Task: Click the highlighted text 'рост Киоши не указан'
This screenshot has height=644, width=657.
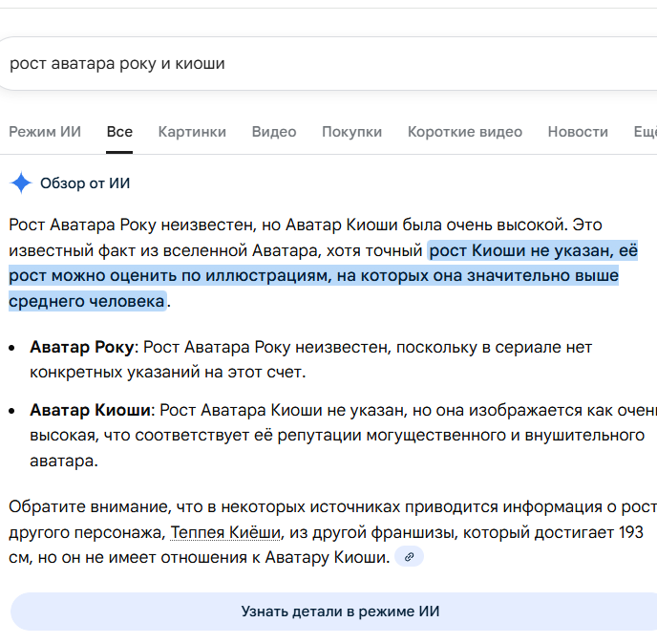Action: click(521, 250)
